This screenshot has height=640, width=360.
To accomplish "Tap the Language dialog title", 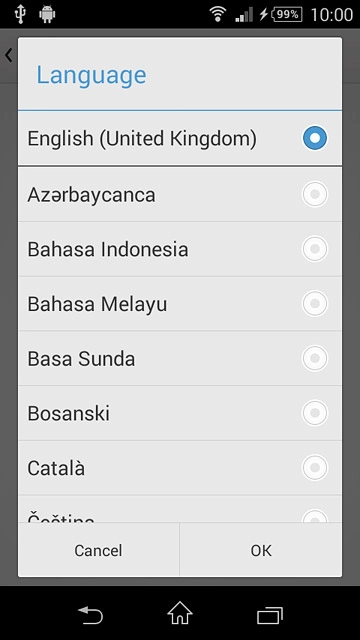I will [x=91, y=75].
